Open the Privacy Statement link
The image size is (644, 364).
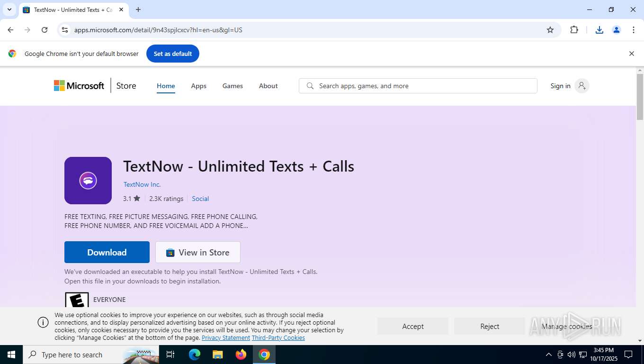226,338
